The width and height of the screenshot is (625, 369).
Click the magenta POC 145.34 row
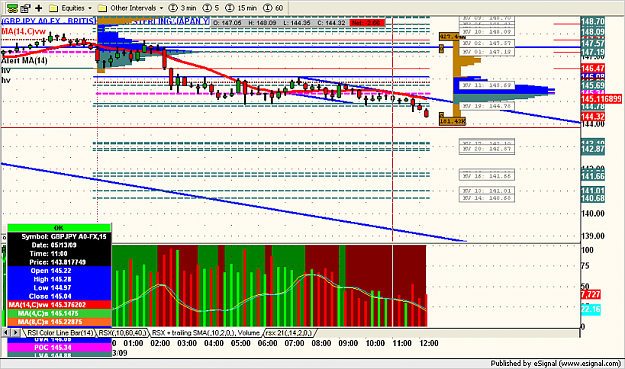[x=59, y=347]
